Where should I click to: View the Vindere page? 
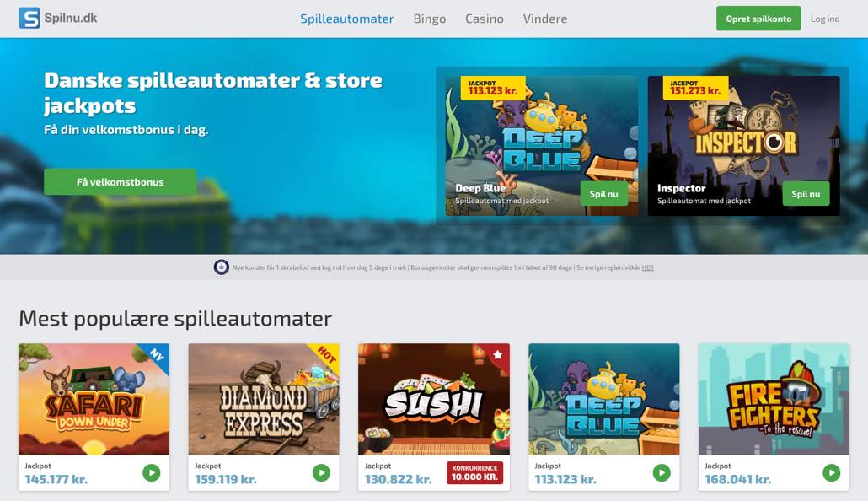tap(545, 19)
